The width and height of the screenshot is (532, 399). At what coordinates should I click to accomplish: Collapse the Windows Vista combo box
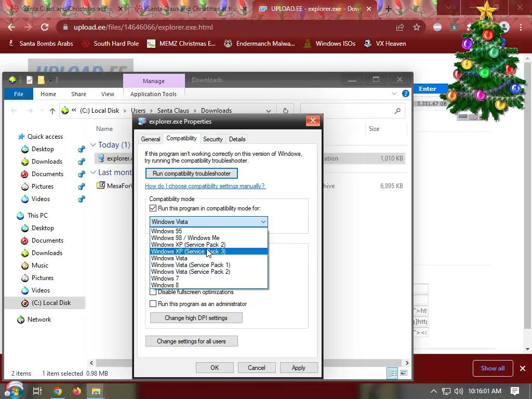pos(263,222)
